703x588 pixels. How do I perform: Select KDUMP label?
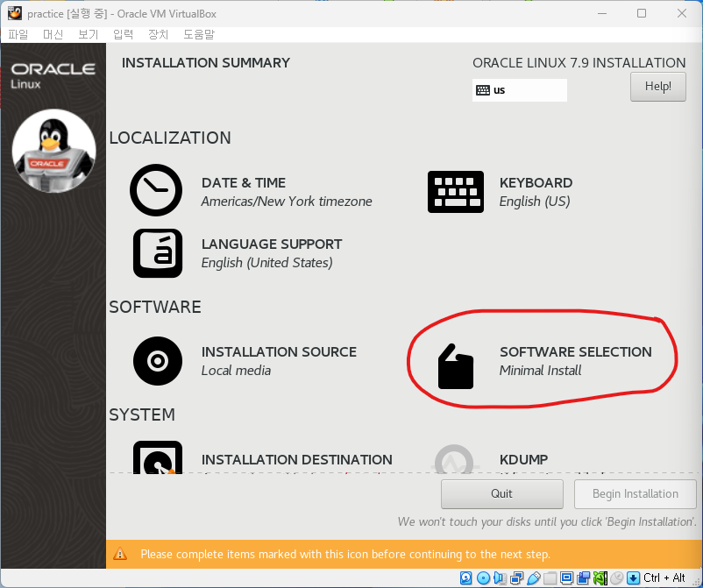click(x=523, y=459)
